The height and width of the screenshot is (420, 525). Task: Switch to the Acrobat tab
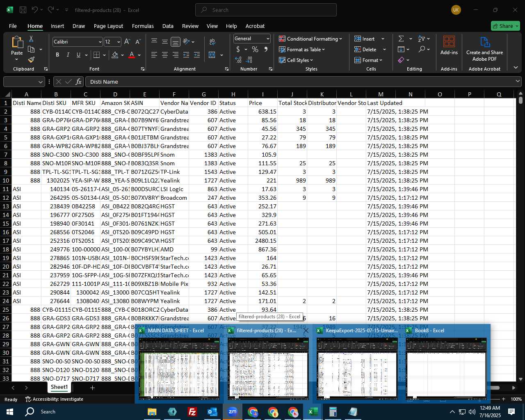255,26
